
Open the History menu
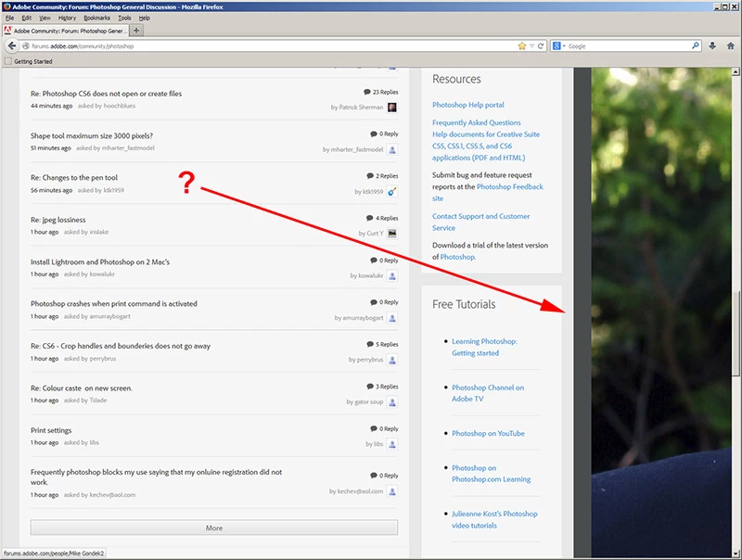click(x=67, y=18)
